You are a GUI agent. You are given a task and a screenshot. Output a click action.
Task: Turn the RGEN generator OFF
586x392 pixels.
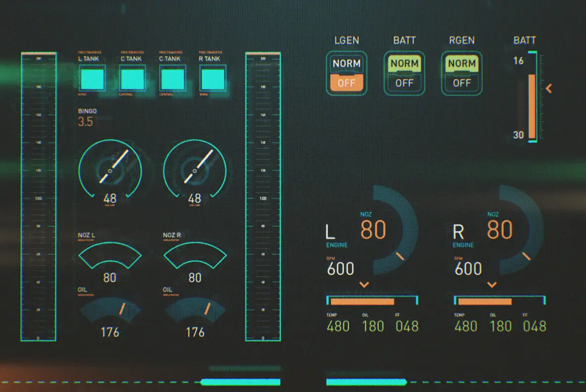[461, 83]
